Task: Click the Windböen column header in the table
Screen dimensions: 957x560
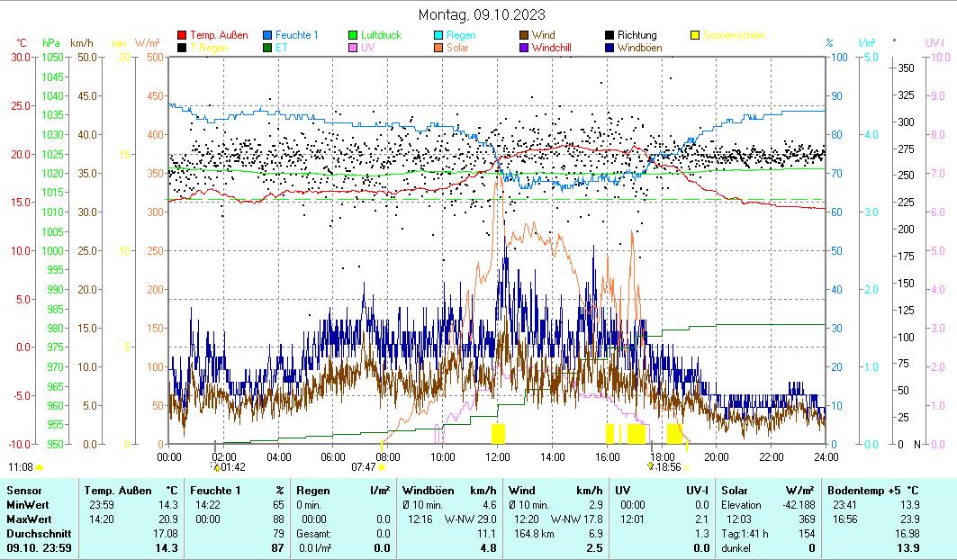Action: [427, 490]
